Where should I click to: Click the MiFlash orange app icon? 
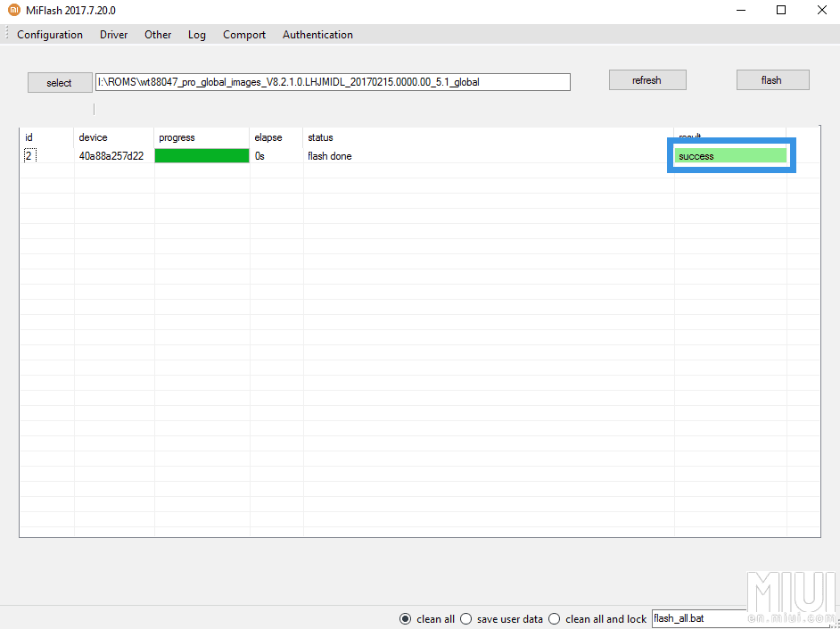pyautogui.click(x=14, y=10)
